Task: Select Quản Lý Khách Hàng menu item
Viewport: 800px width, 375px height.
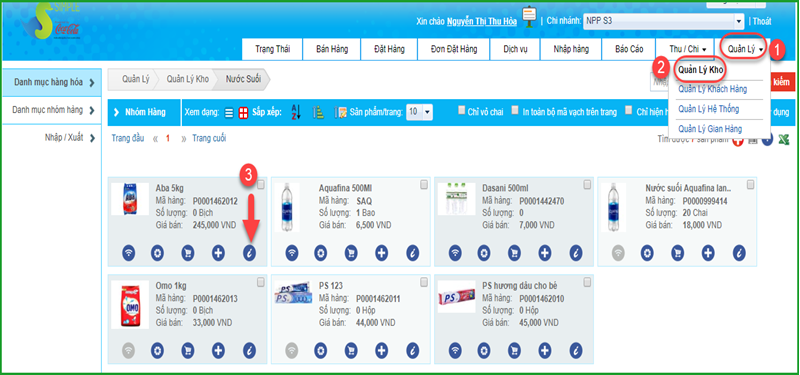Action: tap(712, 89)
